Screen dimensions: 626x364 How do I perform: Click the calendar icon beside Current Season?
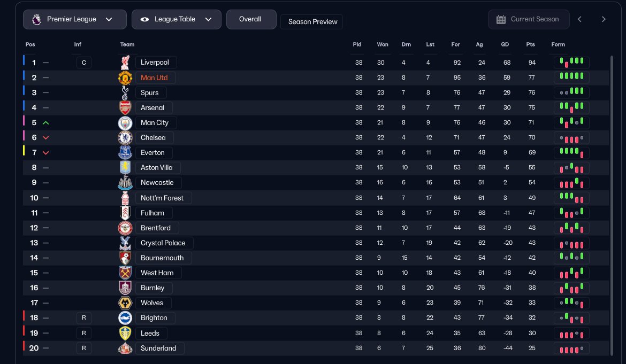click(501, 19)
